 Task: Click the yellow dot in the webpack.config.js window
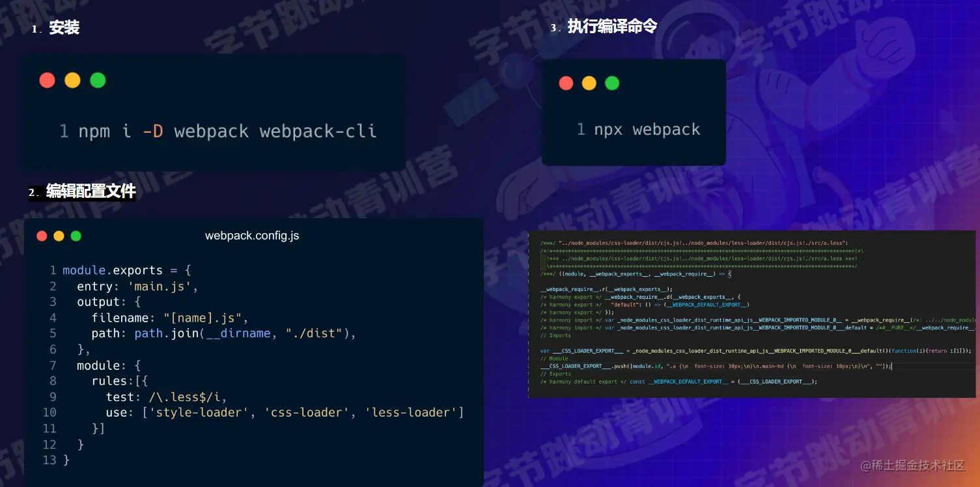59,236
